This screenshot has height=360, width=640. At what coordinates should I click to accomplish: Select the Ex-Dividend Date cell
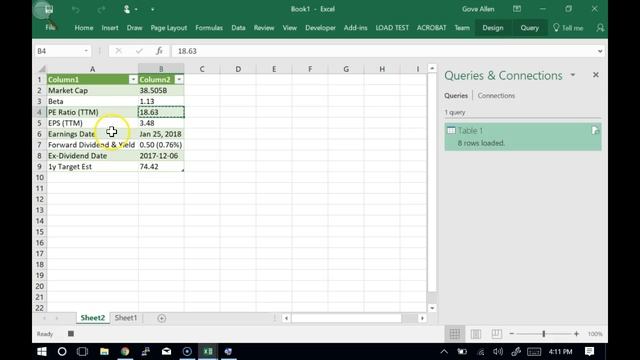pyautogui.click(x=93, y=156)
